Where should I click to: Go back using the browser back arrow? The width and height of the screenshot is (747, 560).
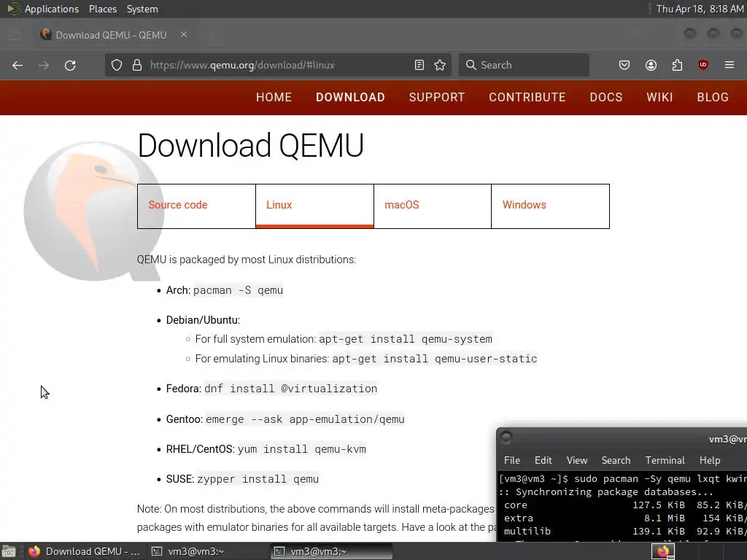(18, 65)
